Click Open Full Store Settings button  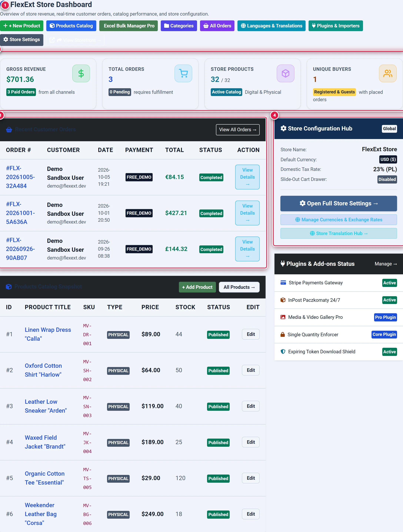[x=339, y=204]
